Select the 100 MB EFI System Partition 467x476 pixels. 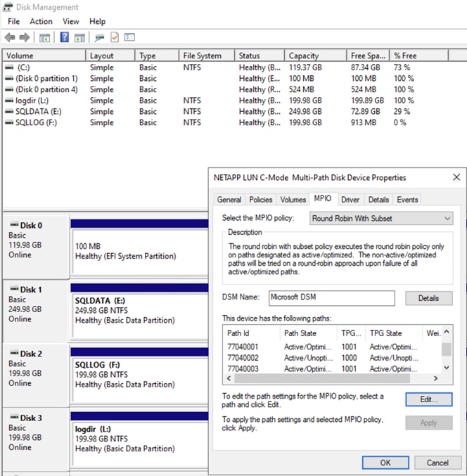(140, 252)
